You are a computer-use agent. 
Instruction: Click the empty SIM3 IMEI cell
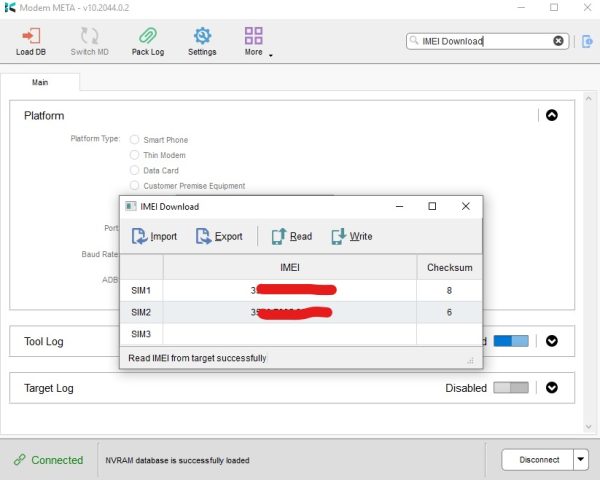(x=290, y=334)
